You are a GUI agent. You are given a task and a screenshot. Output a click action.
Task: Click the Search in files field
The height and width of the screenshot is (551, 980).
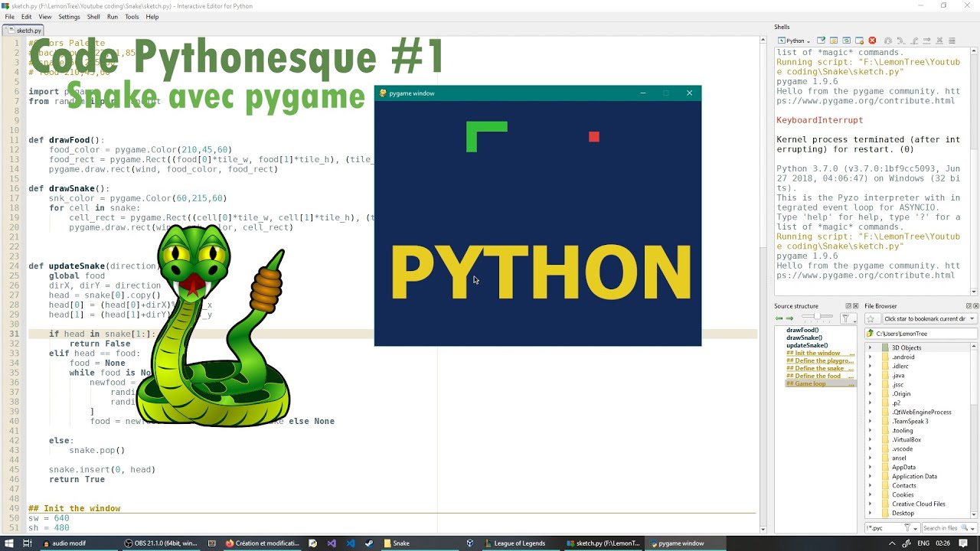[939, 528]
